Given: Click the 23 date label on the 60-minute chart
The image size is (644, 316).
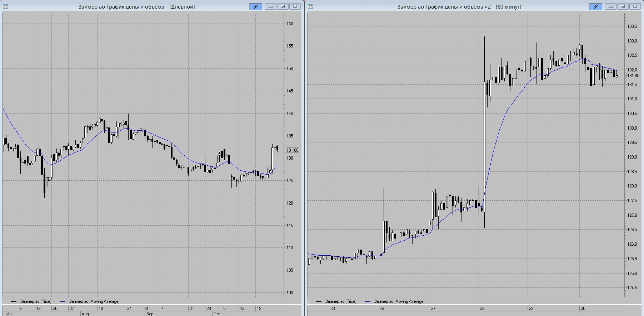Looking at the screenshot, I should [333, 309].
